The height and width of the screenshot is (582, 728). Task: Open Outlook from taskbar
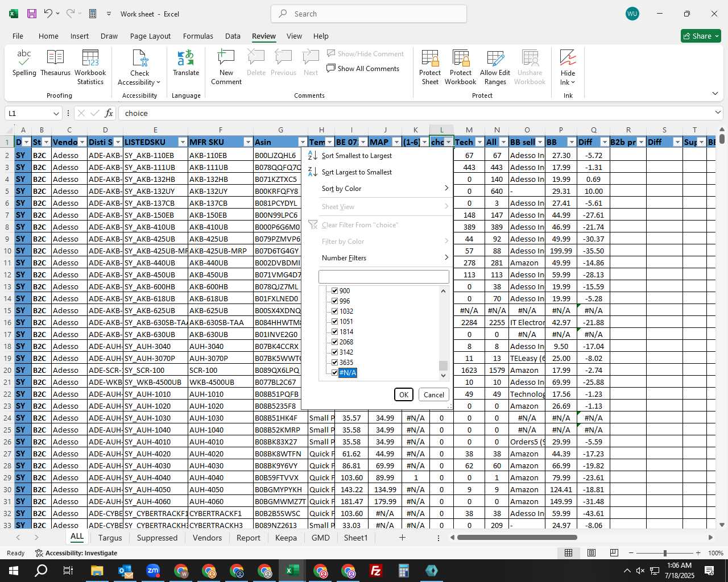point(125,571)
